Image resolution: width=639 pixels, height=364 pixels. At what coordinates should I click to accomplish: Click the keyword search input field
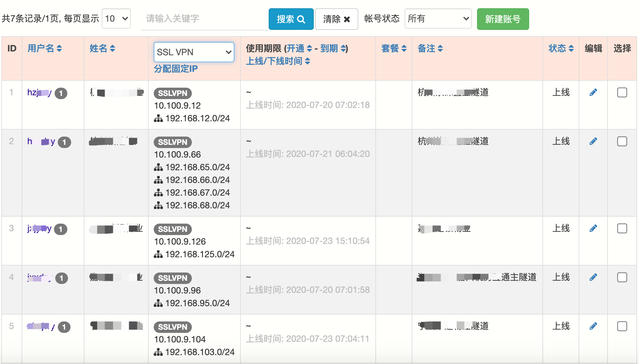[203, 19]
